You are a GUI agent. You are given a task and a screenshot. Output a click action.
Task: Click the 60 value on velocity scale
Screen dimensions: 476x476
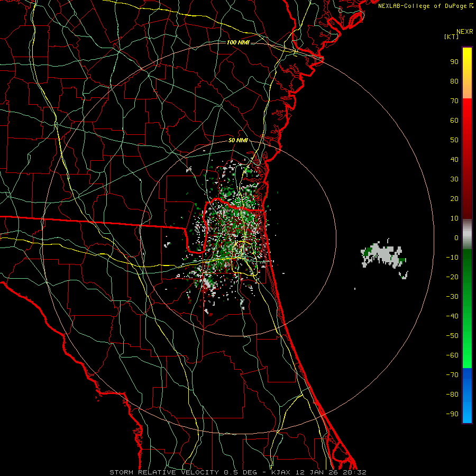click(x=454, y=120)
